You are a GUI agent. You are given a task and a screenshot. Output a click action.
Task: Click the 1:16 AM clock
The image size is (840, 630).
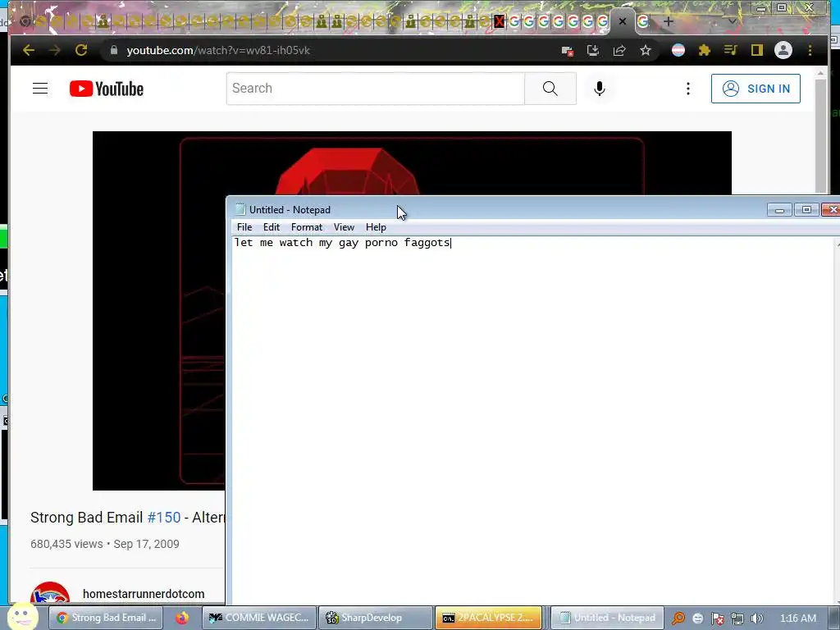pyautogui.click(x=798, y=619)
